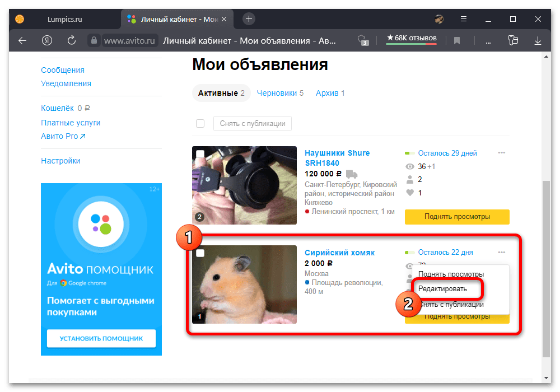
Task: Switch to the Черновики tab
Action: (277, 93)
